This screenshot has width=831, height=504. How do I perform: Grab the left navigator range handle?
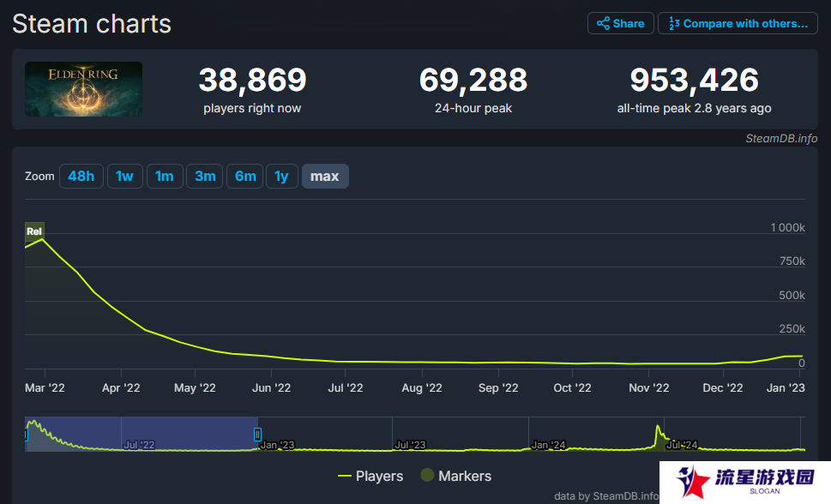click(26, 435)
